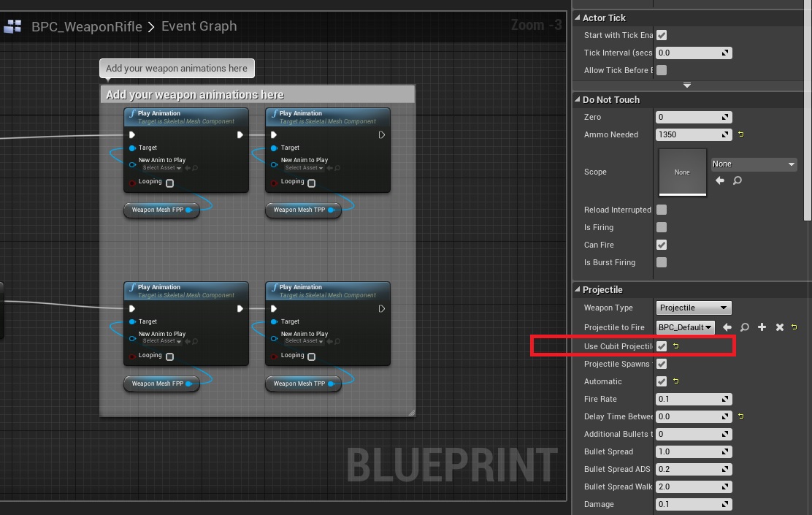Click the blueprint graph icon beside BPC_WeaponRifle
Image resolution: width=812 pixels, height=515 pixels.
coord(12,27)
